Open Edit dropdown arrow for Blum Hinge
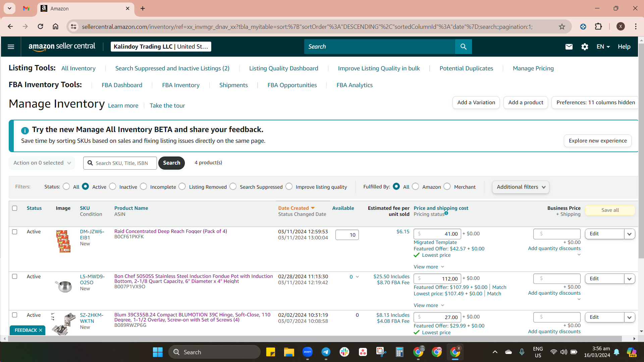Image resolution: width=644 pixels, height=362 pixels. (630, 317)
